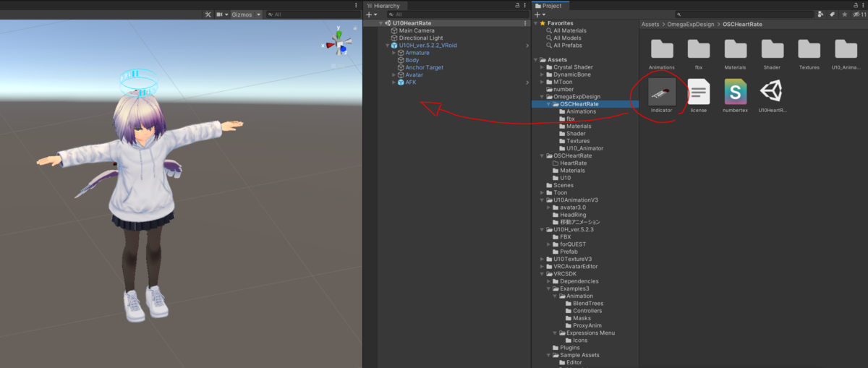The image size is (868, 368).
Task: Toggle the Gizmos button in Scene view
Action: coord(241,14)
